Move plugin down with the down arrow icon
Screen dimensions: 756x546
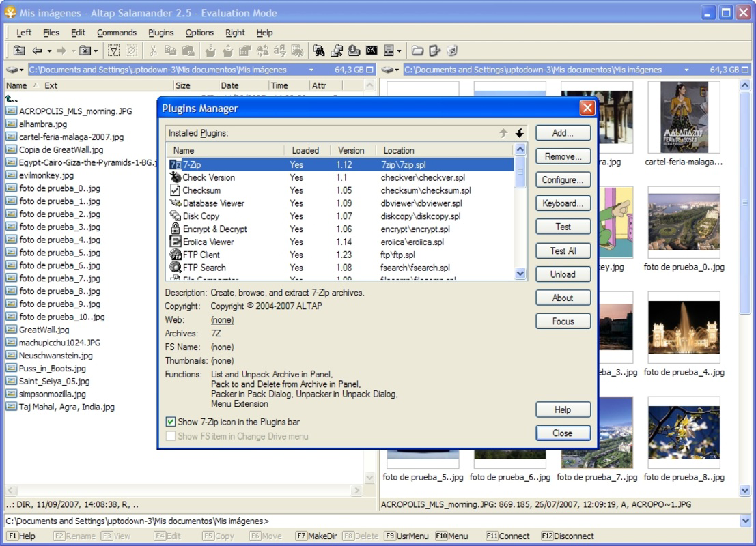[519, 133]
